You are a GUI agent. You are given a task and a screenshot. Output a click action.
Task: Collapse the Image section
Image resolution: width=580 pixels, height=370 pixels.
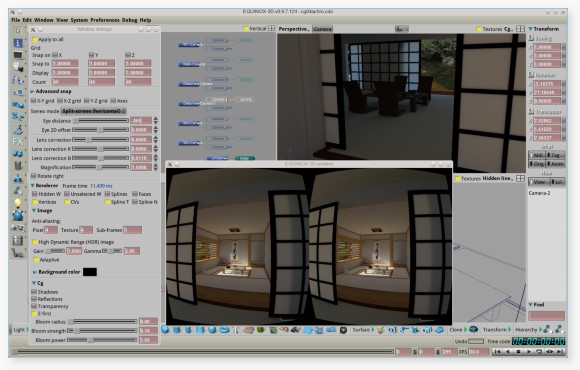(x=34, y=211)
